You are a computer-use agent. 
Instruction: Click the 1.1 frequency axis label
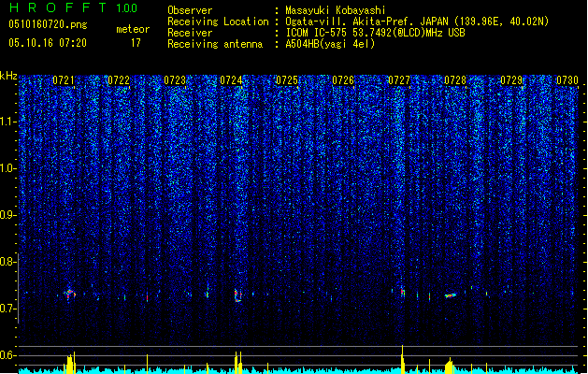(x=8, y=122)
